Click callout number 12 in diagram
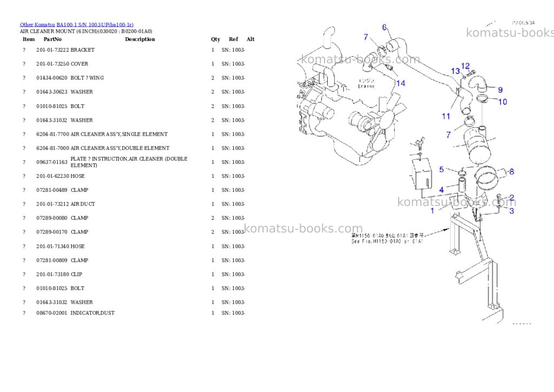Screen dimensions: 554x392 (x=465, y=66)
